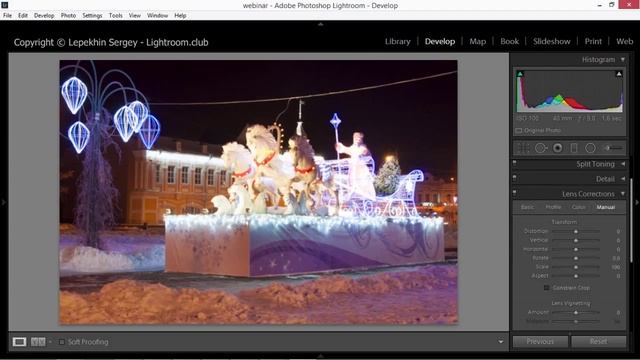This screenshot has height=360, width=640.
Task: Open the Develop menu
Action: pos(44,16)
